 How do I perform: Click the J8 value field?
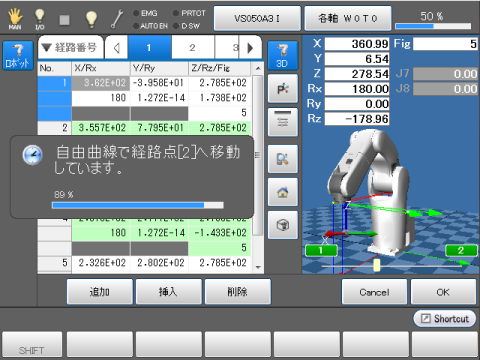click(x=445, y=89)
